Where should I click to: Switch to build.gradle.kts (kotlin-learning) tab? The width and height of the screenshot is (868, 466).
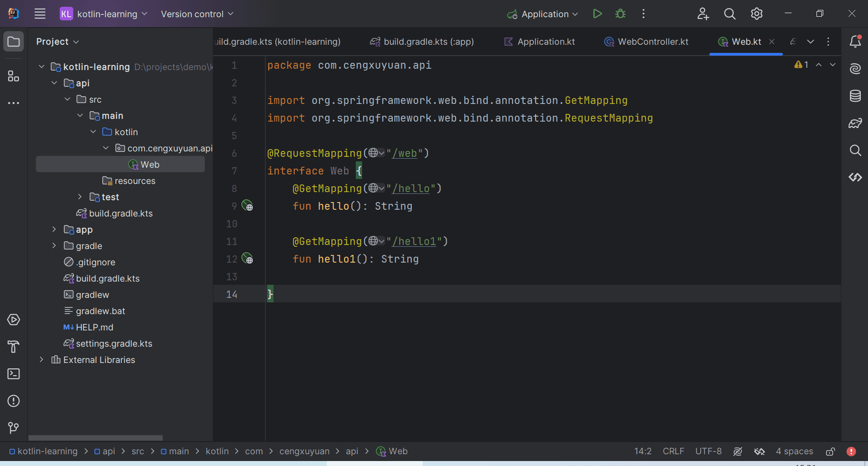point(278,42)
